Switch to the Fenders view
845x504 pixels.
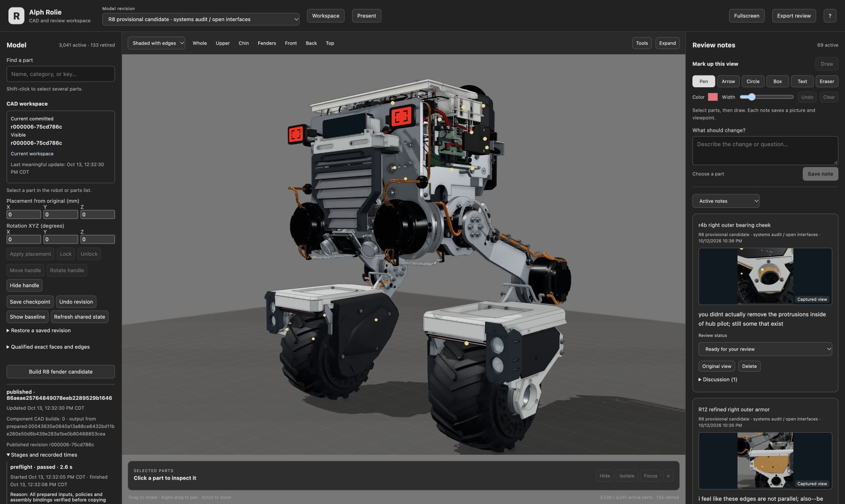point(267,43)
